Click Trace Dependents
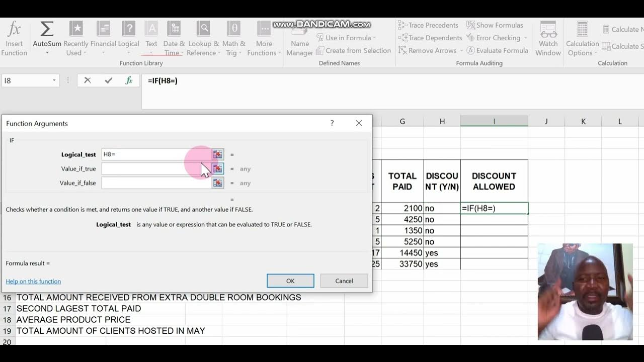This screenshot has height=362, width=644. pyautogui.click(x=430, y=38)
